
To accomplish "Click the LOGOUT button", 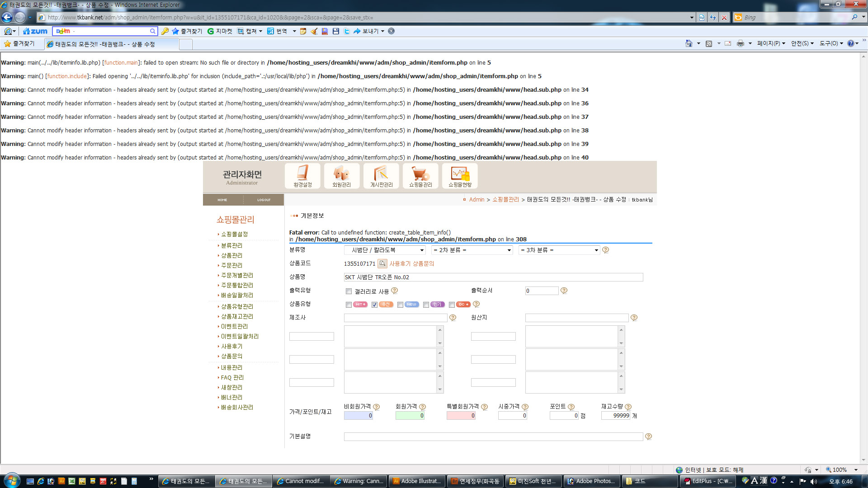I will (264, 200).
